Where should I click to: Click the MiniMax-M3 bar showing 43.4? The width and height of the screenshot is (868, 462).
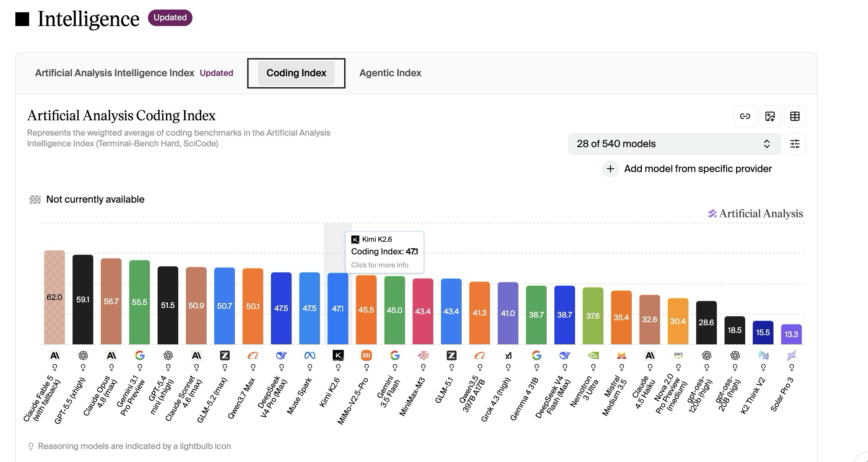pos(423,311)
